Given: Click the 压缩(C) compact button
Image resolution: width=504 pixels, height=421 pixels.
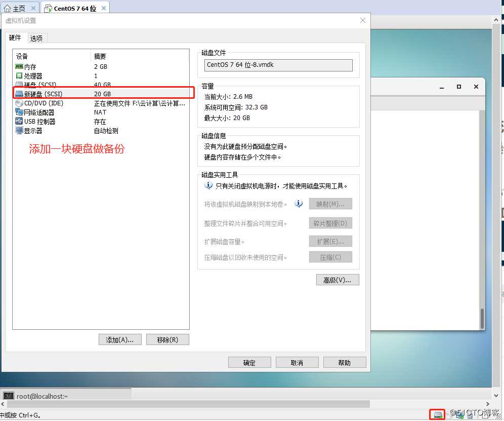Looking at the screenshot, I should pyautogui.click(x=330, y=257).
